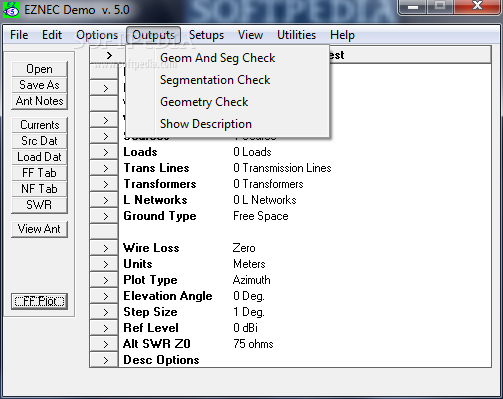The width and height of the screenshot is (503, 399).
Task: Click the "Azimuth" plot type value
Action: [x=252, y=280]
